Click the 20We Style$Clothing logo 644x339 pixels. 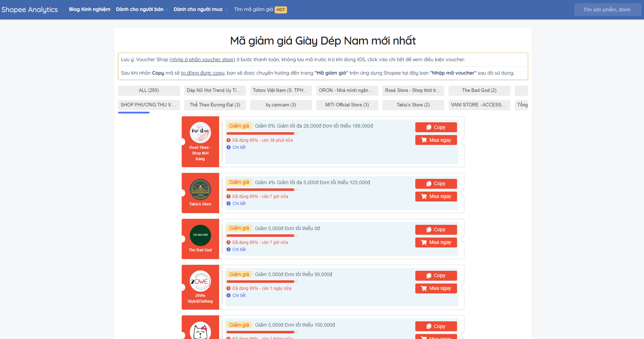click(200, 281)
